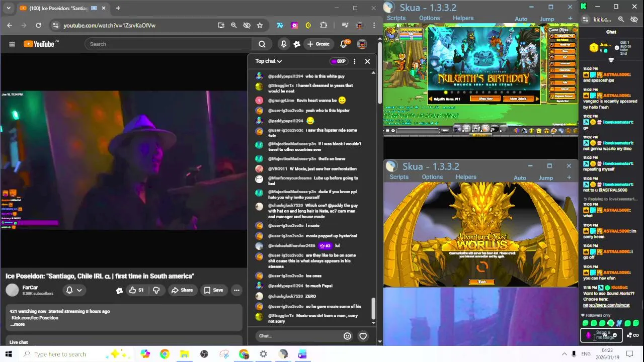Screen dimensions: 644x362
Task: Open the YouTube account avatar menu
Action: point(362,44)
